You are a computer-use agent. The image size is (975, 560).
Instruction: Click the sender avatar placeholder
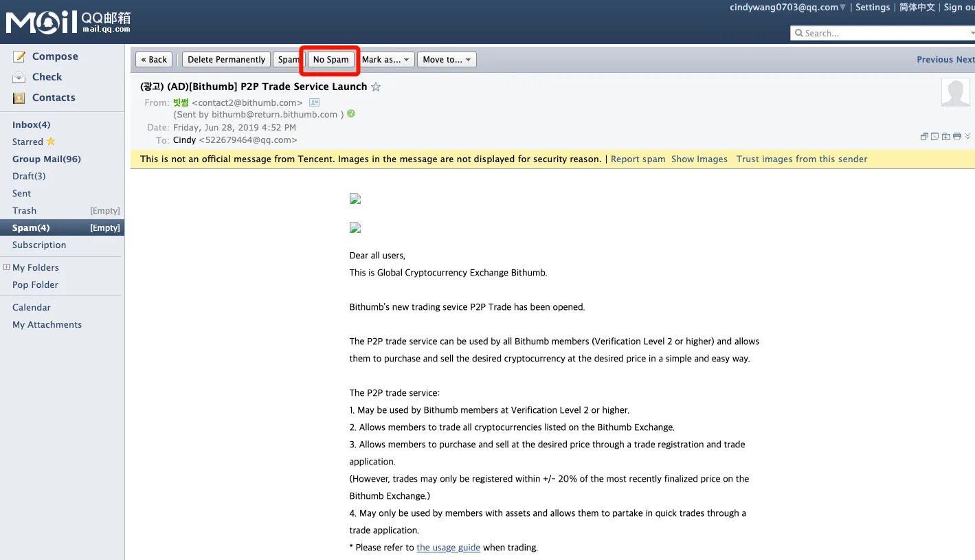(x=955, y=92)
